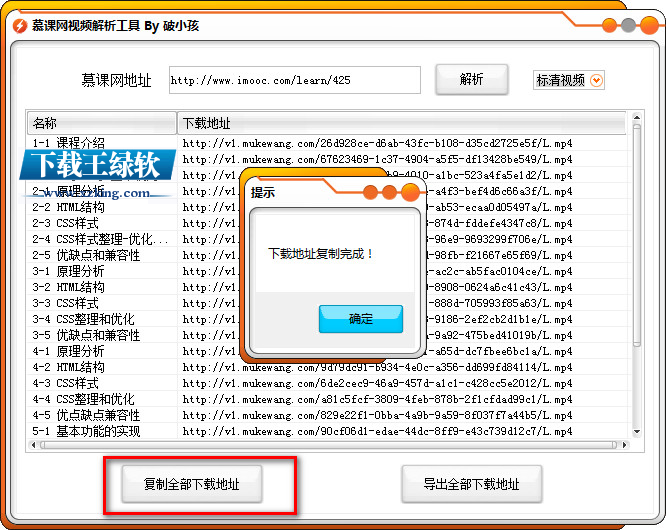The image size is (666, 530).
Task: Click download URL ending 2f1cfdad99c1/L.mp4
Action: click(x=377, y=399)
